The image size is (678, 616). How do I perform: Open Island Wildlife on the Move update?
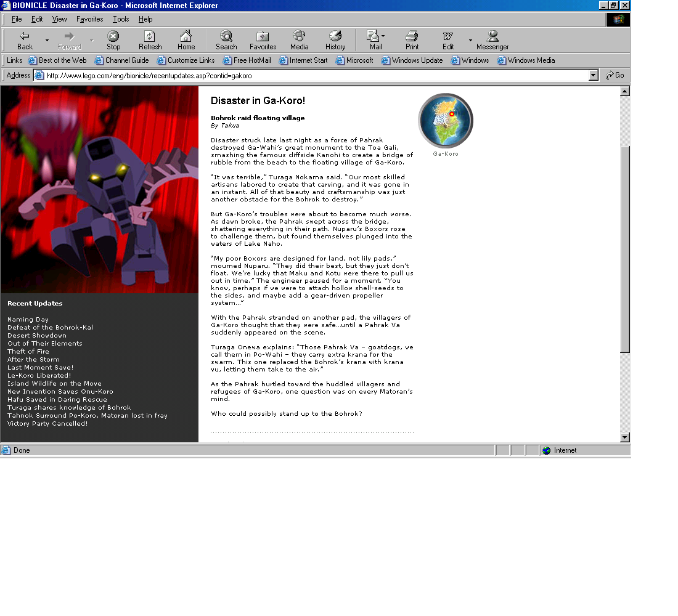pos(54,383)
